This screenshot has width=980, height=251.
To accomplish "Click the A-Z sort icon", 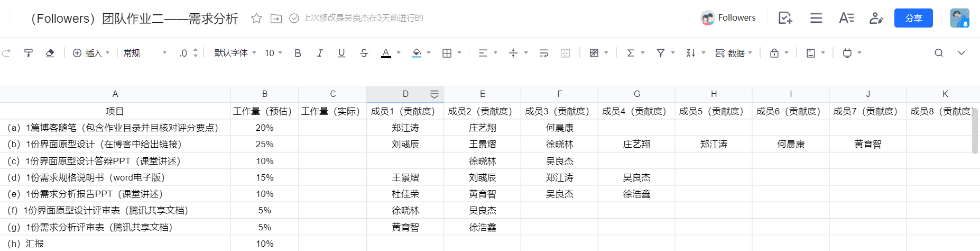I will 691,53.
